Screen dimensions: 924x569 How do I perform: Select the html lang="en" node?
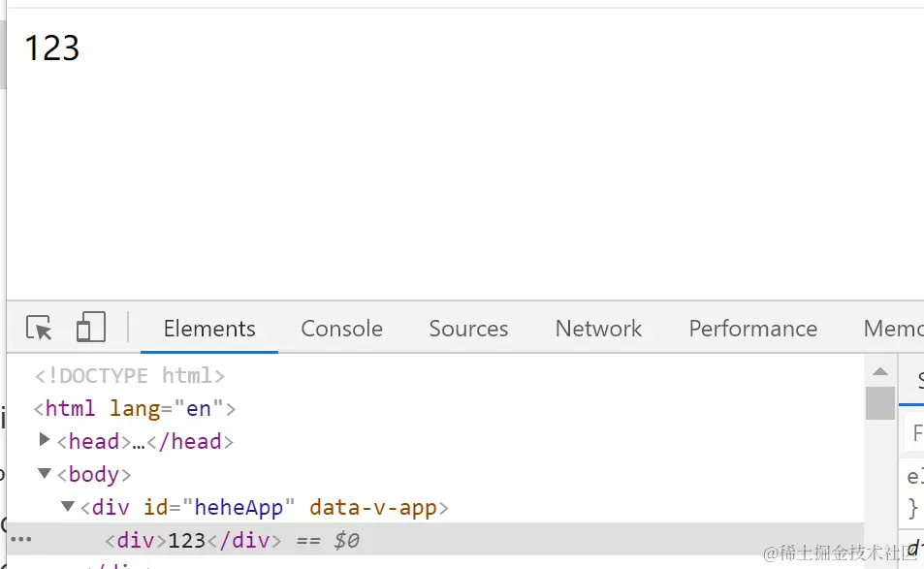pyautogui.click(x=135, y=409)
